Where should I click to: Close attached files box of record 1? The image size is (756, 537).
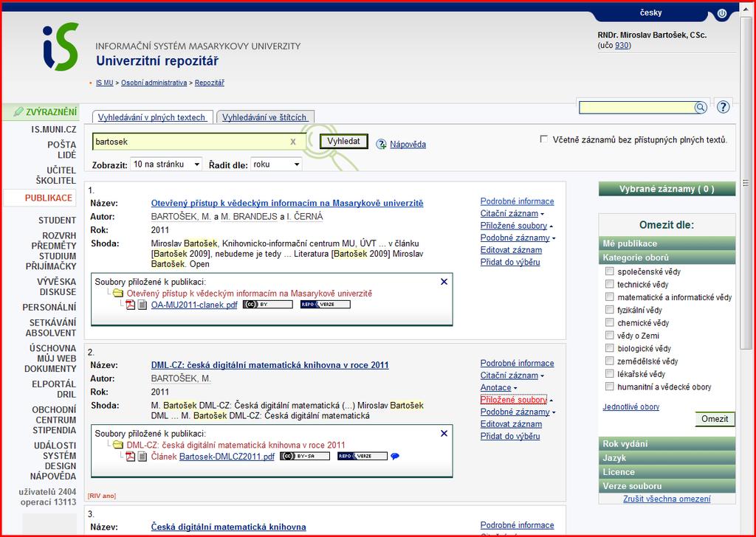[444, 282]
